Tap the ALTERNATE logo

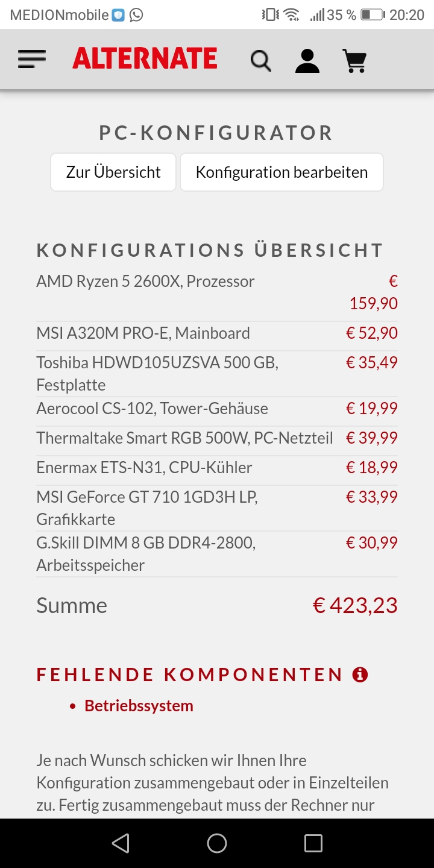pyautogui.click(x=145, y=59)
